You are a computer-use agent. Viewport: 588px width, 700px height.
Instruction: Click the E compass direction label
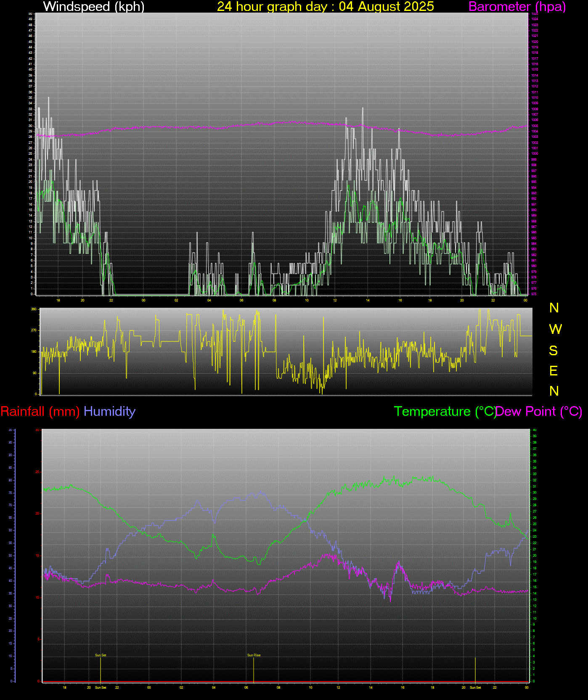[x=554, y=371]
